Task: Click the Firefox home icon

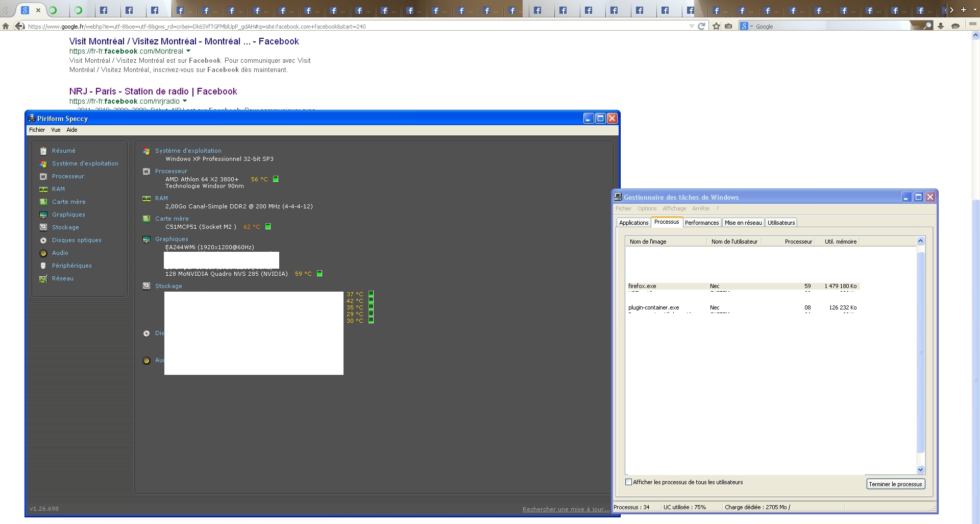Action: click(x=6, y=26)
